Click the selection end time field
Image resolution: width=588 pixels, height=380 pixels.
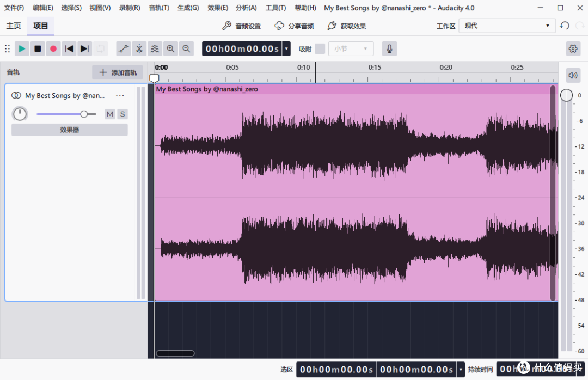pos(416,370)
